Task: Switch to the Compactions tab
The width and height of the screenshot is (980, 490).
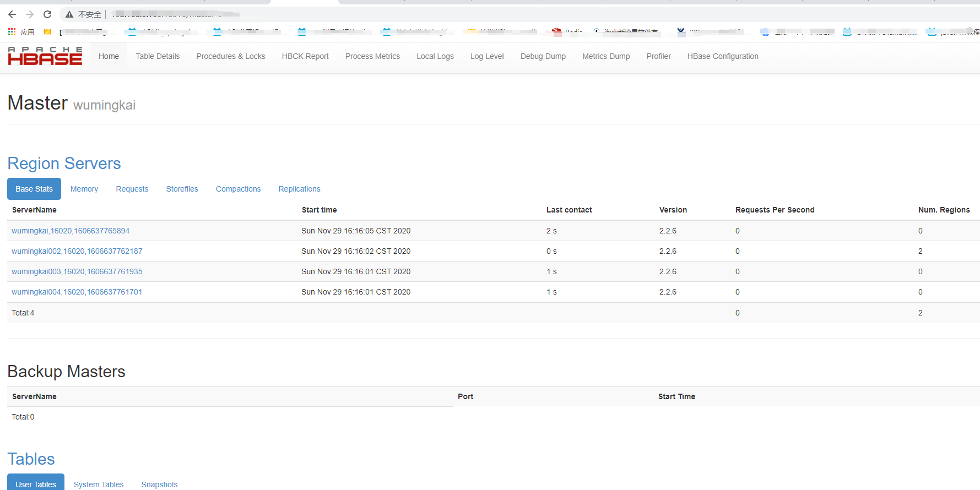Action: pos(239,189)
